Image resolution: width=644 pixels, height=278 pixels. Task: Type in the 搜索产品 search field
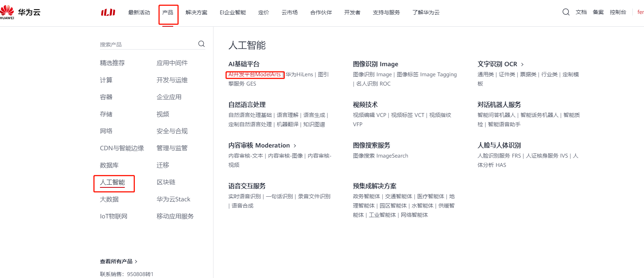(x=147, y=45)
